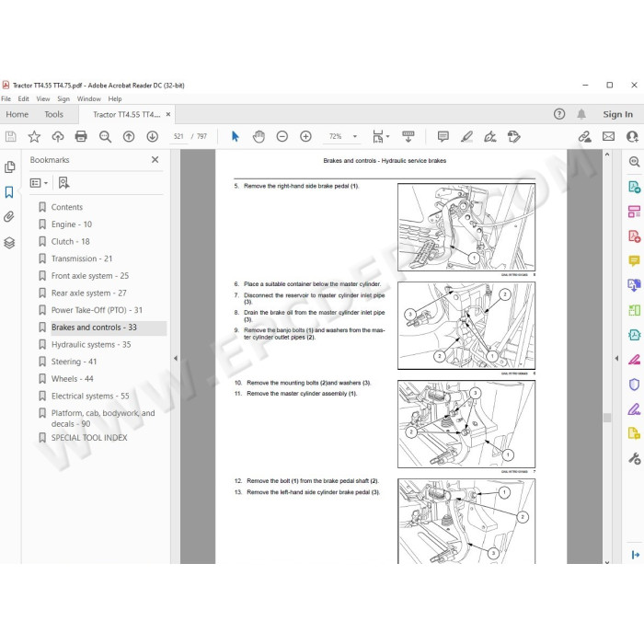Image resolution: width=644 pixels, height=644 pixels.
Task: Add a comment with speech bubble icon
Action: click(443, 136)
